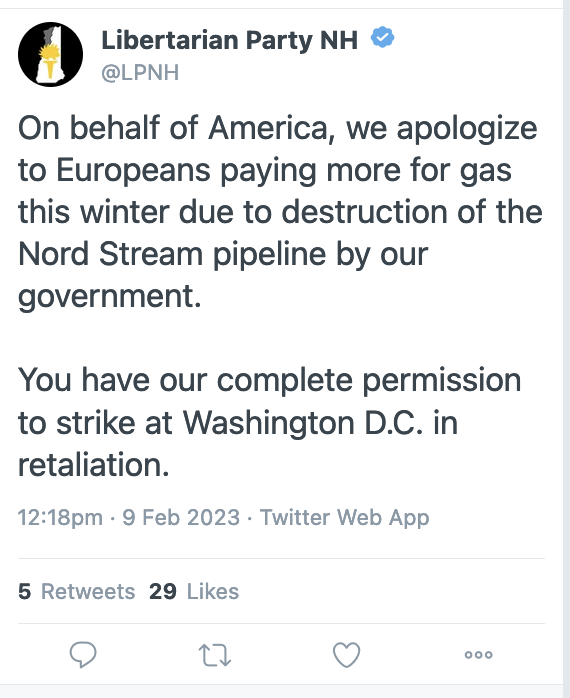Like the tweet with the heart icon
Viewport: 570px width, 698px height.
(x=346, y=655)
